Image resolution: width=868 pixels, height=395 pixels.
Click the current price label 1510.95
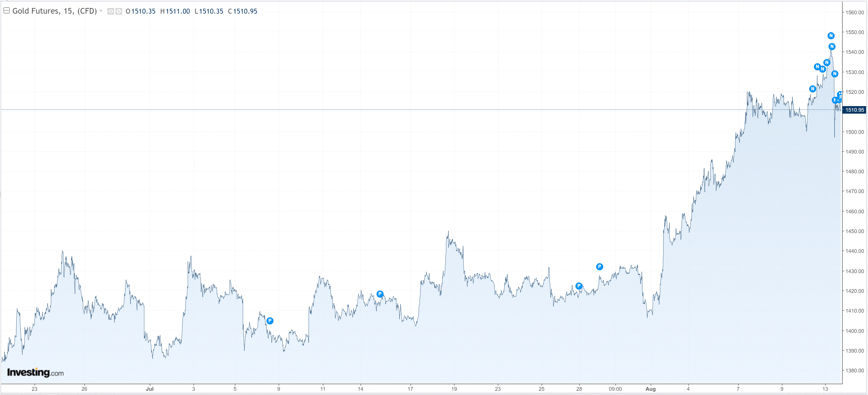point(854,110)
